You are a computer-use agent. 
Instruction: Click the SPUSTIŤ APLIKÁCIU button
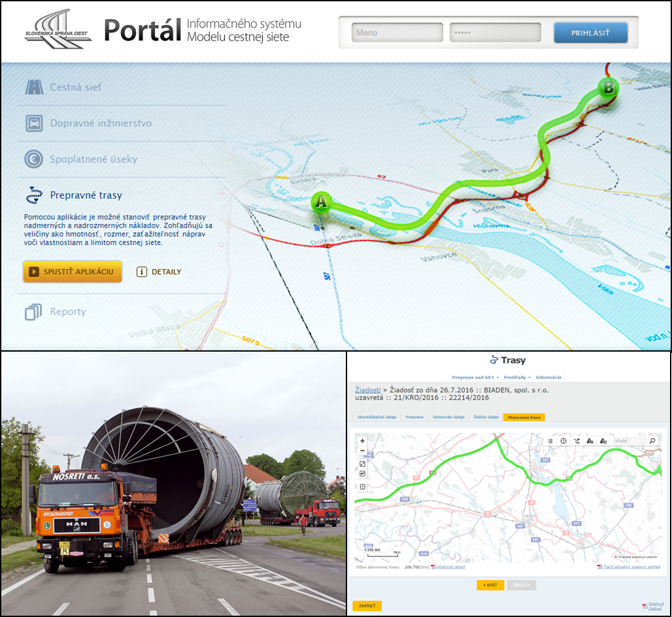tap(73, 272)
